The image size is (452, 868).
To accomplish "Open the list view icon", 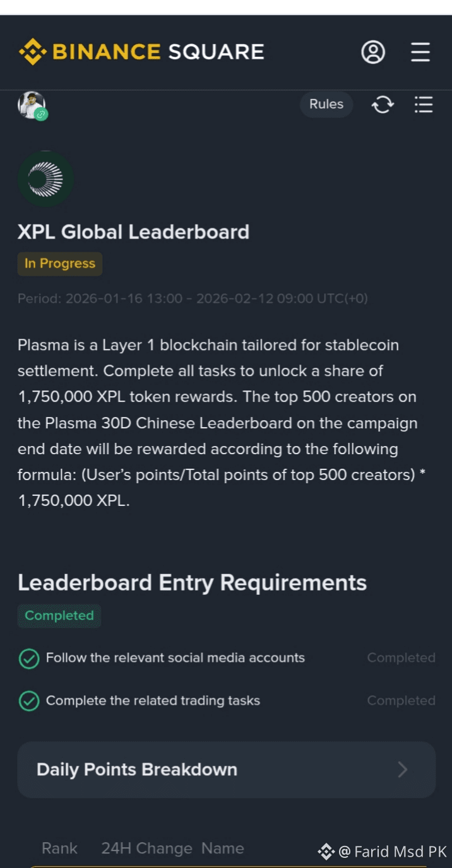I will [x=424, y=105].
